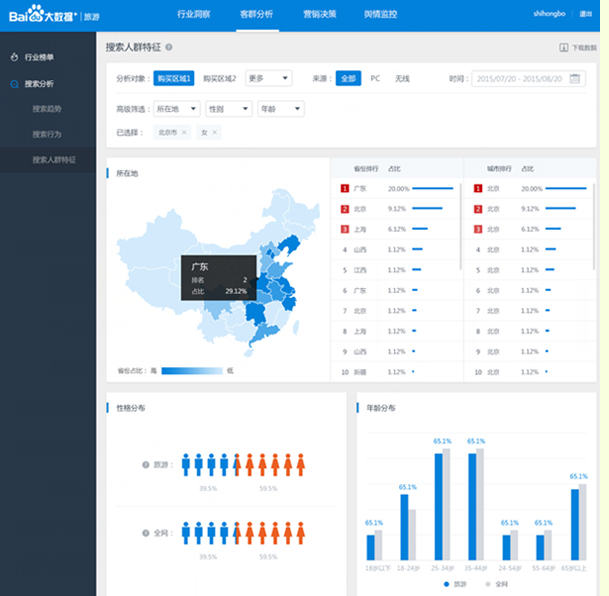Click the 下载数据 download icon
Image resolution: width=609 pixels, height=596 pixels.
tap(563, 48)
